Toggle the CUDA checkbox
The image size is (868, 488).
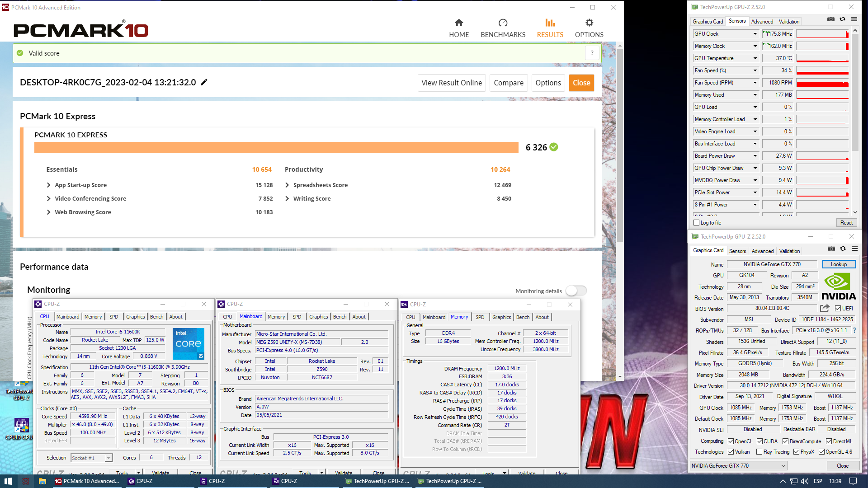point(759,441)
